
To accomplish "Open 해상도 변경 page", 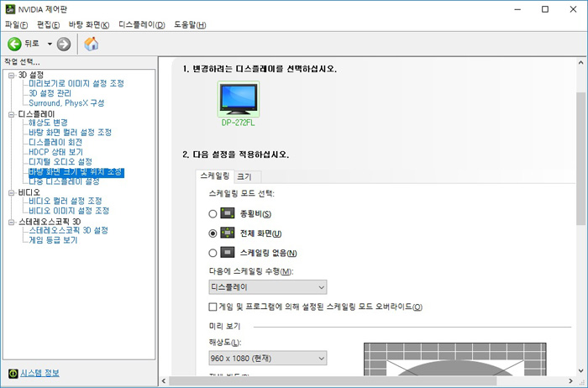I will [48, 123].
